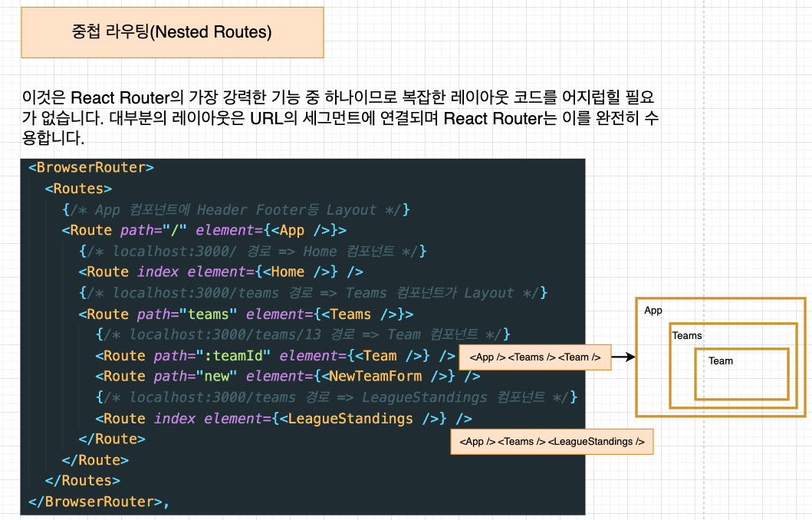
Task: Click the opening '<Routes>' code line
Action: pos(78,189)
